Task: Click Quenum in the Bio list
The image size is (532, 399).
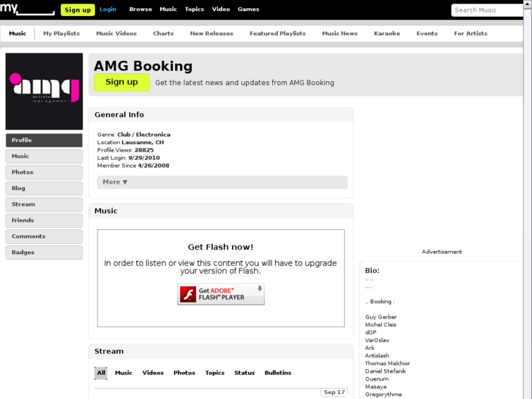Action: click(377, 379)
